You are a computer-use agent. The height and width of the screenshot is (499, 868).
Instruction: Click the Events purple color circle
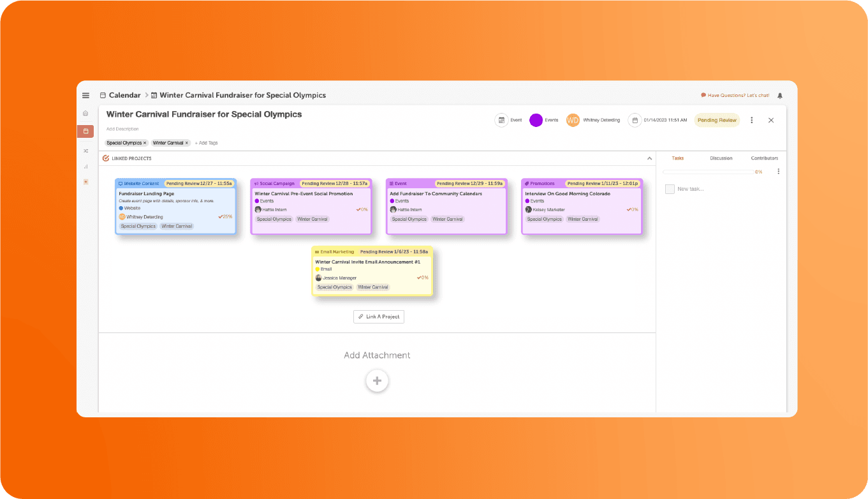pyautogui.click(x=536, y=120)
